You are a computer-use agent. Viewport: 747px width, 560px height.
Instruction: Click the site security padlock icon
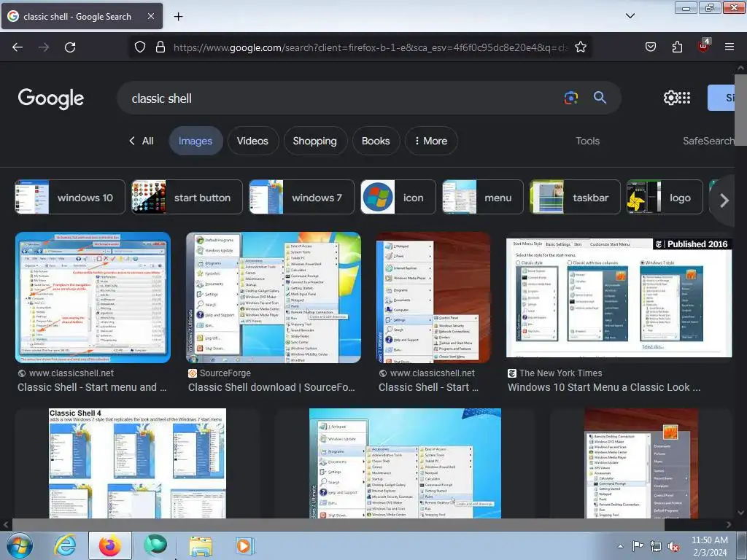[x=160, y=47]
